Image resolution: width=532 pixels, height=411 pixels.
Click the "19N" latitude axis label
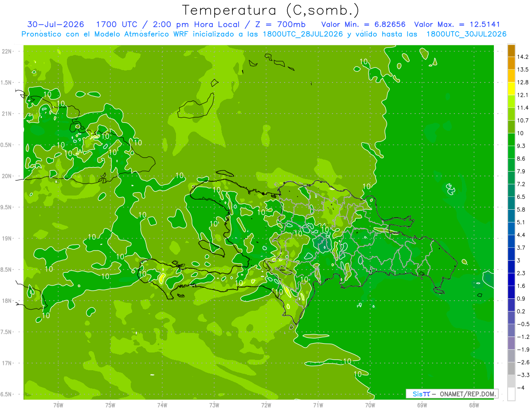tap(7, 239)
